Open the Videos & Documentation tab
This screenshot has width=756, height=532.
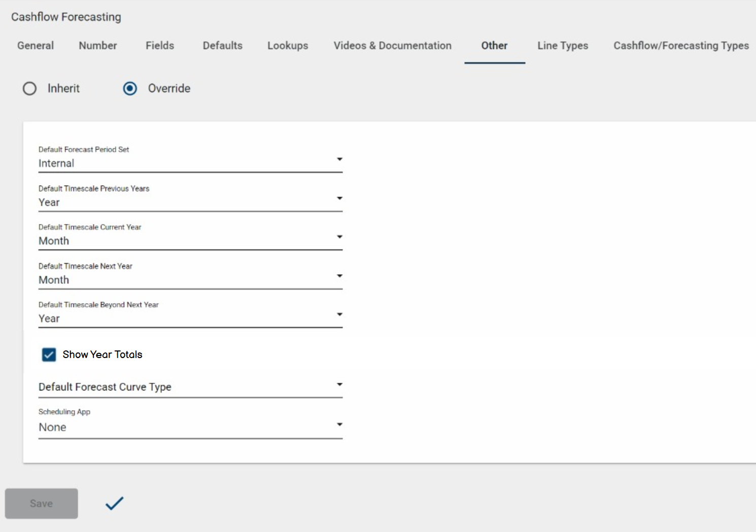click(x=392, y=46)
